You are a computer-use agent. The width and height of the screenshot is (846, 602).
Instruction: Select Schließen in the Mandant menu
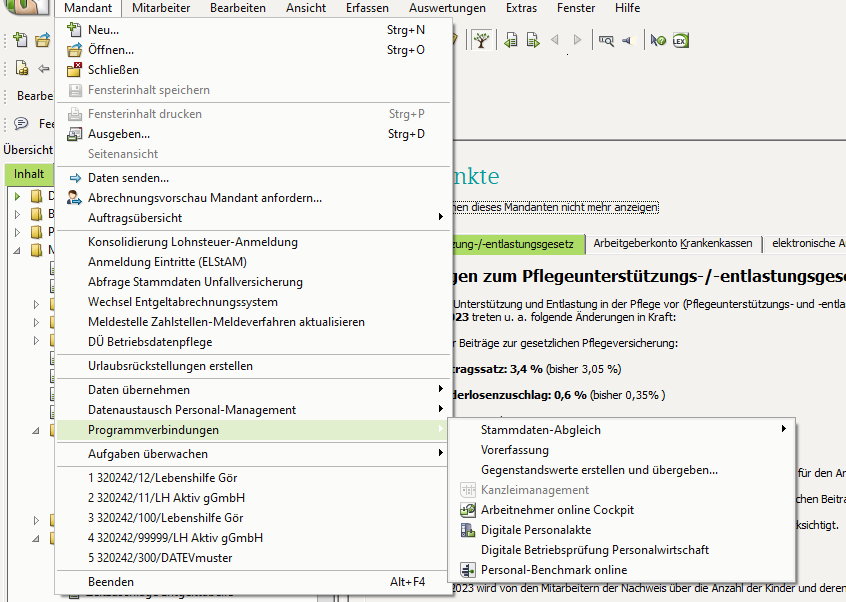coord(254,70)
